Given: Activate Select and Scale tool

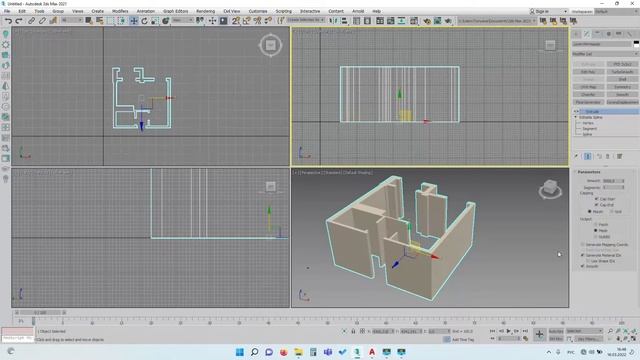Looking at the screenshot, I should click(x=155, y=21).
